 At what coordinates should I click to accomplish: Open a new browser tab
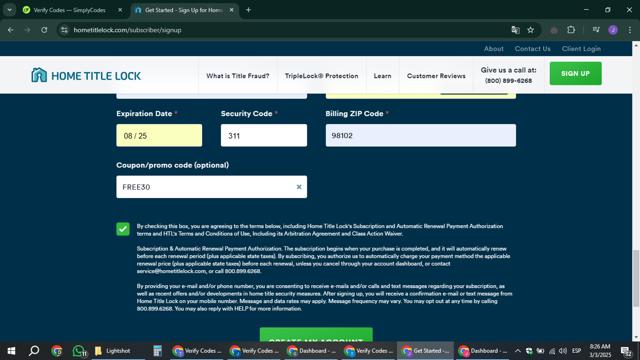tap(248, 10)
